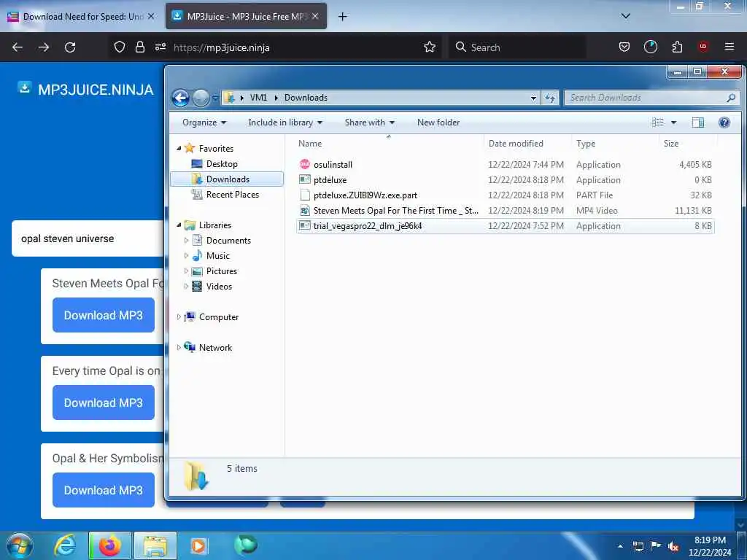Select Recent Places in Favorites

(x=233, y=194)
